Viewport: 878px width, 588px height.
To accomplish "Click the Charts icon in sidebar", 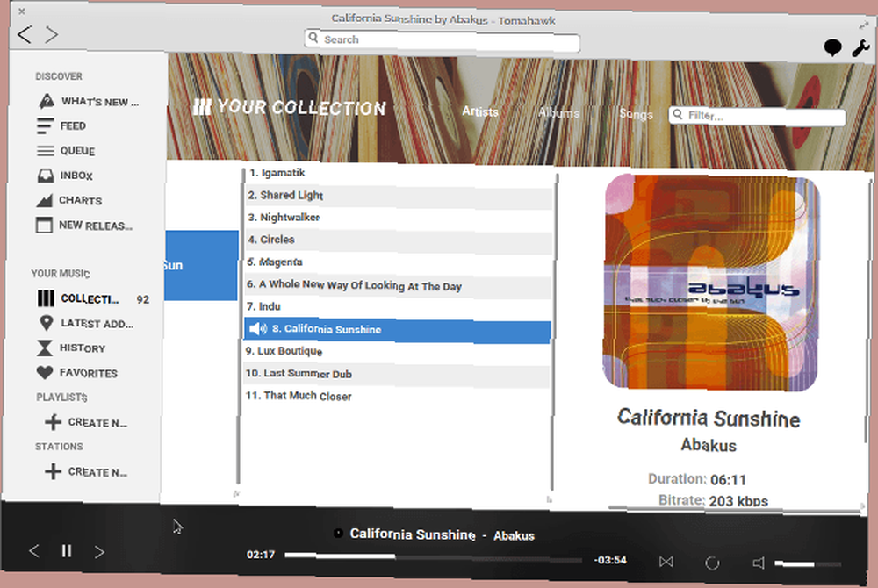I will [44, 200].
